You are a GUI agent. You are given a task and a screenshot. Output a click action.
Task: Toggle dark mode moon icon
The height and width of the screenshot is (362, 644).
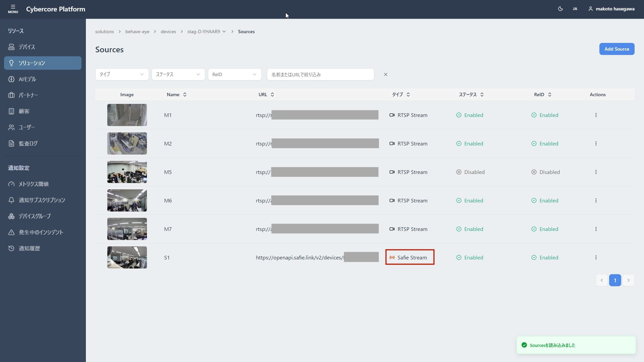560,9
